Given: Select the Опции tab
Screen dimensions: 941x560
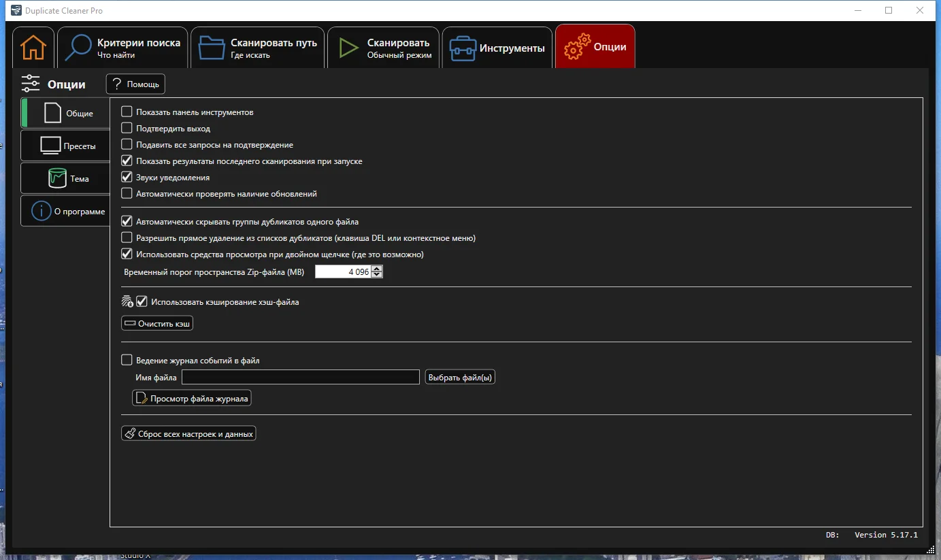Looking at the screenshot, I should (x=595, y=46).
